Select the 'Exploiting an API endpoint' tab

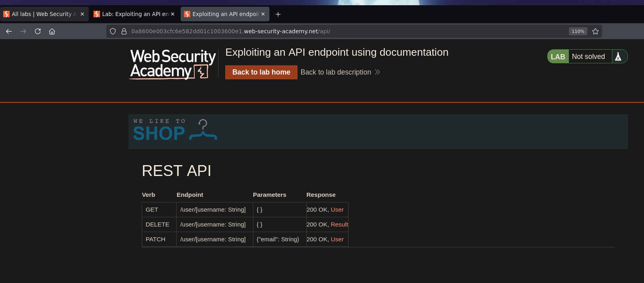(x=225, y=14)
